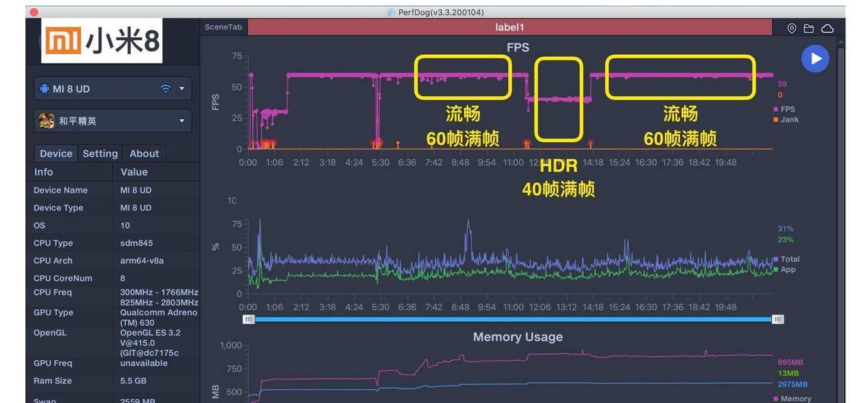Click the Android icon in device selector

point(44,89)
